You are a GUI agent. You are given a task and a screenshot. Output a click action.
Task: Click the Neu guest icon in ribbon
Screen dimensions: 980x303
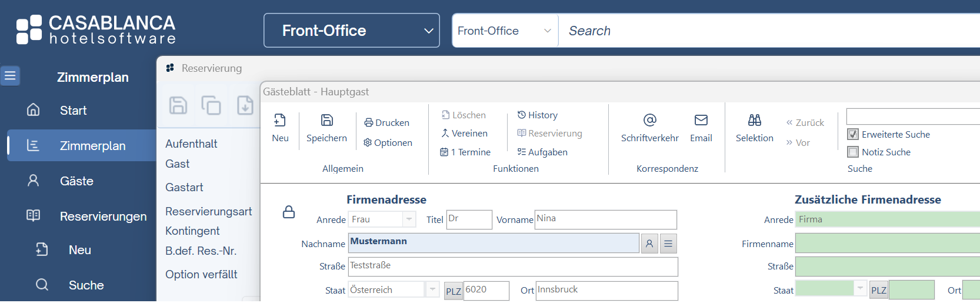[x=280, y=121]
